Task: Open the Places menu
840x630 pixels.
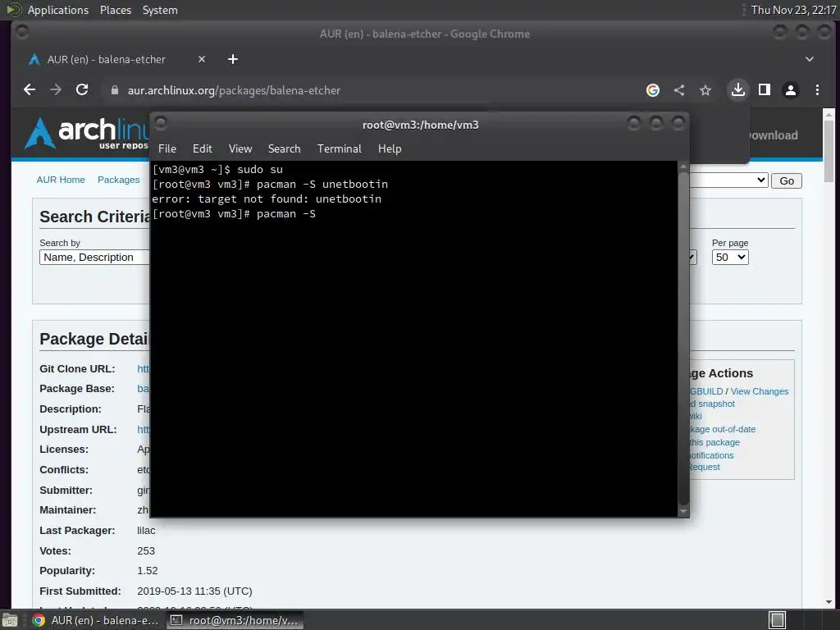Action: click(x=116, y=10)
